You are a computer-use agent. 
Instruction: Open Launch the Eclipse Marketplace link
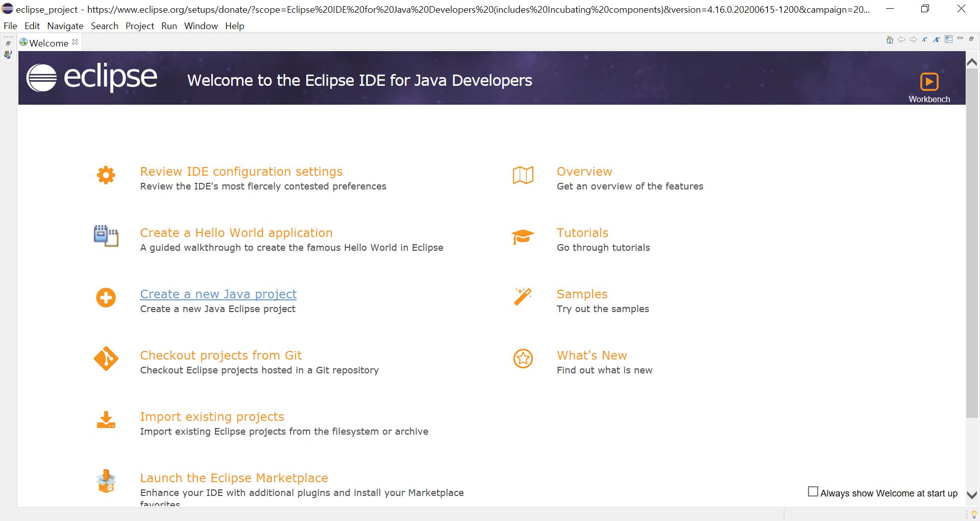point(234,478)
